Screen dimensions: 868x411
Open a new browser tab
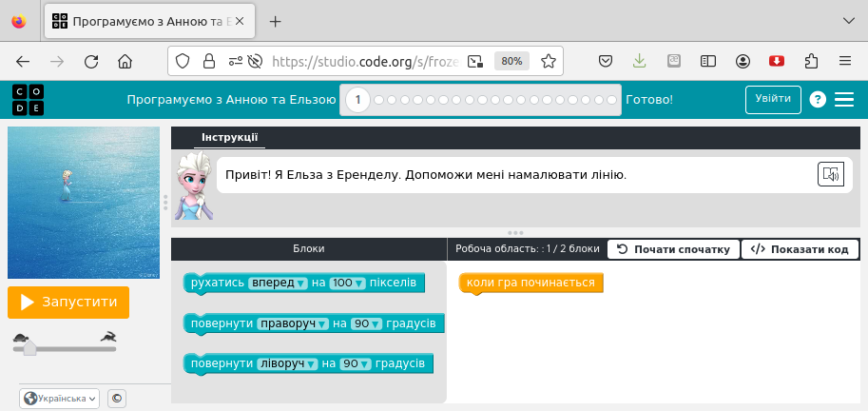275,22
